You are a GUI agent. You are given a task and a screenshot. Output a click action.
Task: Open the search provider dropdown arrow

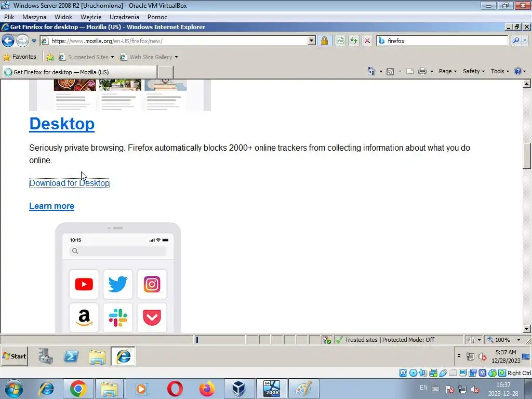525,41
